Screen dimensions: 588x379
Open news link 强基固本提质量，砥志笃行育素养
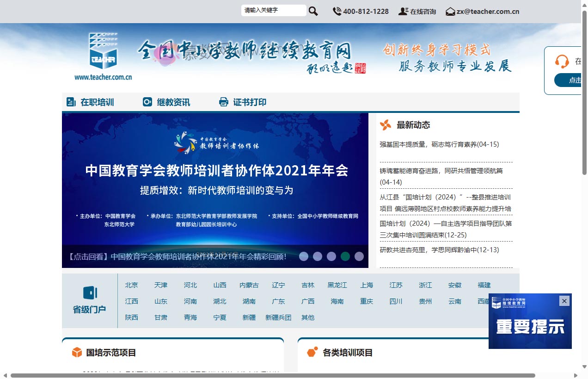pos(438,144)
